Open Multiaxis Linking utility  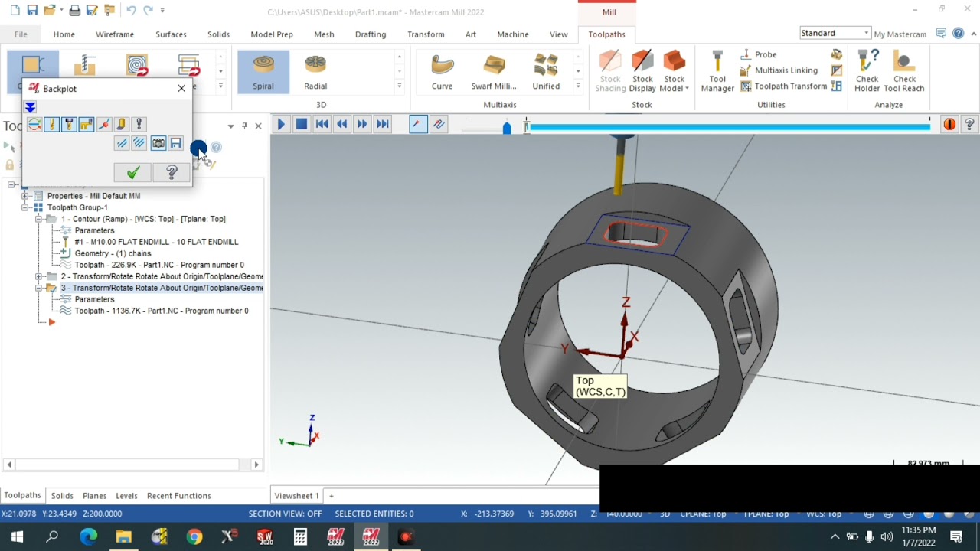point(779,70)
